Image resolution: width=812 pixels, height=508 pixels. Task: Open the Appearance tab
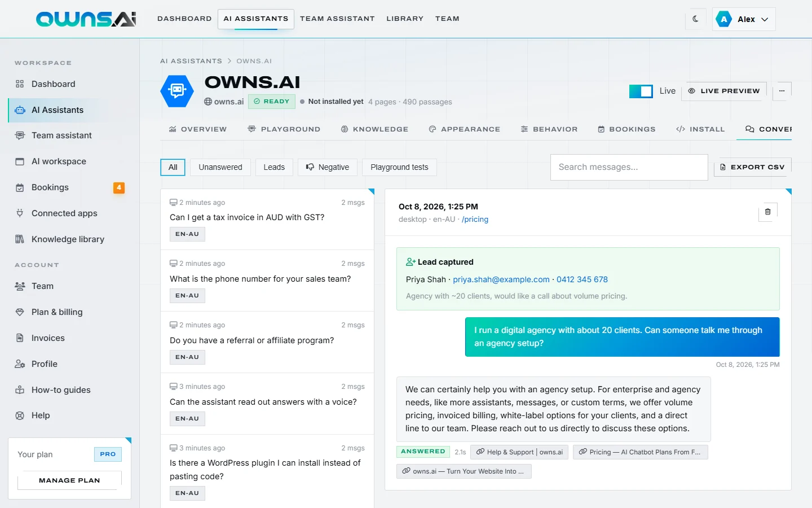pos(465,129)
